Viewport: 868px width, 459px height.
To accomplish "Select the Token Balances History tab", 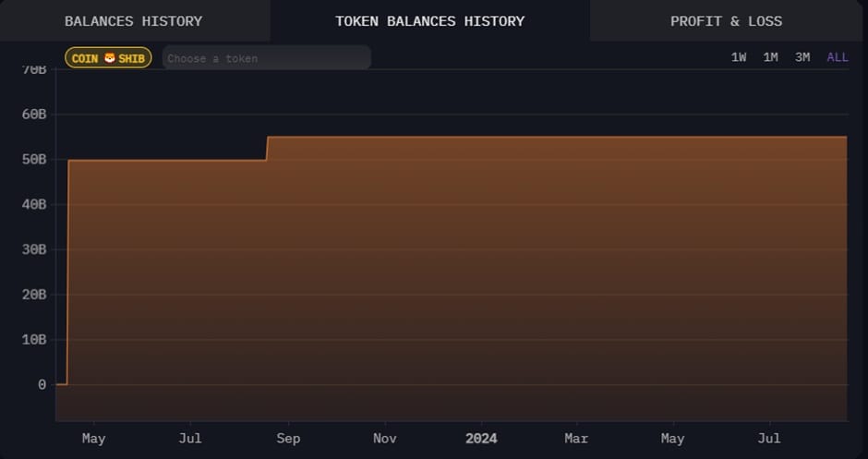I will point(429,20).
